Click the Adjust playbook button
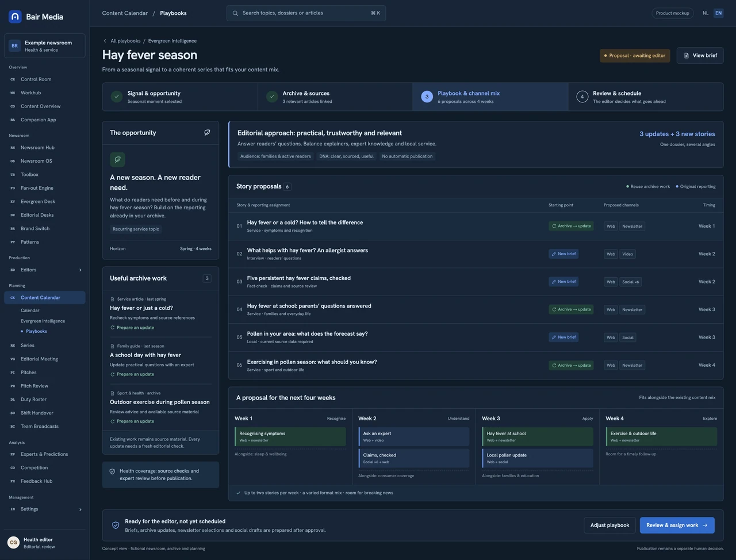Image resolution: width=736 pixels, height=560 pixels. pyautogui.click(x=609, y=526)
